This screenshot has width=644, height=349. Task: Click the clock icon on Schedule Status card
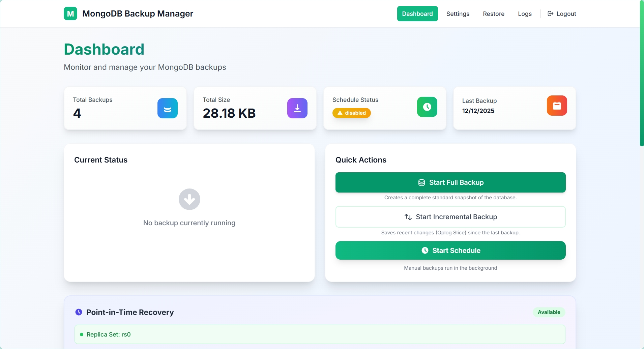[427, 107]
